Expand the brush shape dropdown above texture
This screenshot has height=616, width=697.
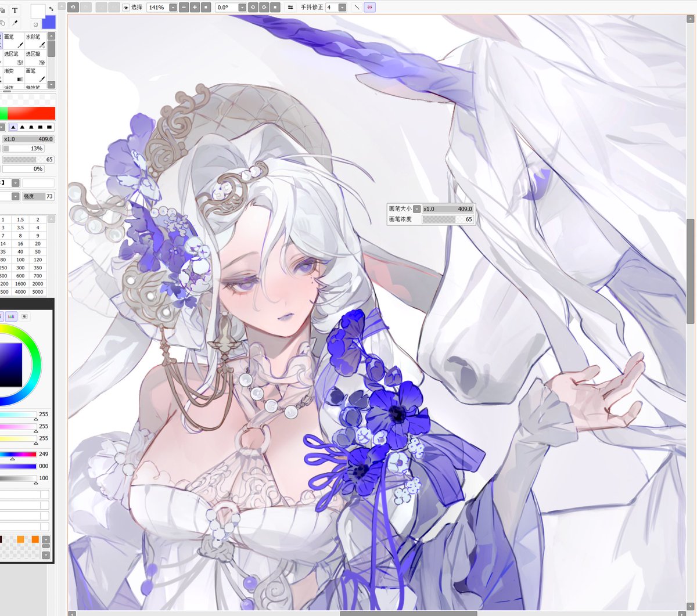pos(16,183)
